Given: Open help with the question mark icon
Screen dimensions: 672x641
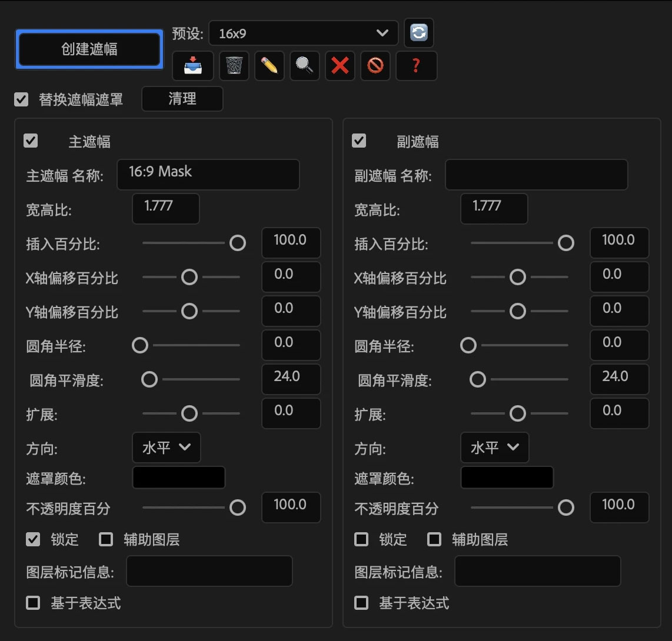Looking at the screenshot, I should click(x=416, y=65).
